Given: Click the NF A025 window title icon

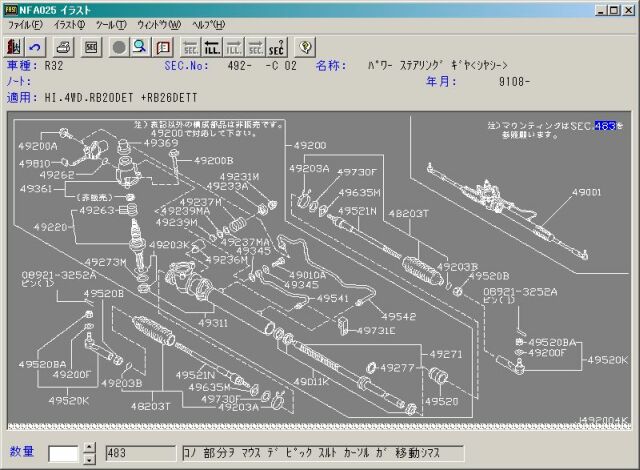Looking at the screenshot, I should click(x=11, y=9).
